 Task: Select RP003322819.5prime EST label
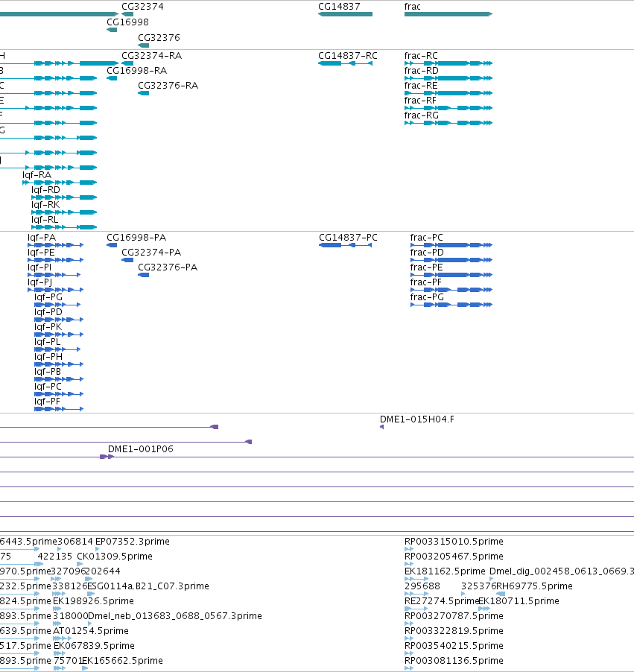[x=454, y=631]
